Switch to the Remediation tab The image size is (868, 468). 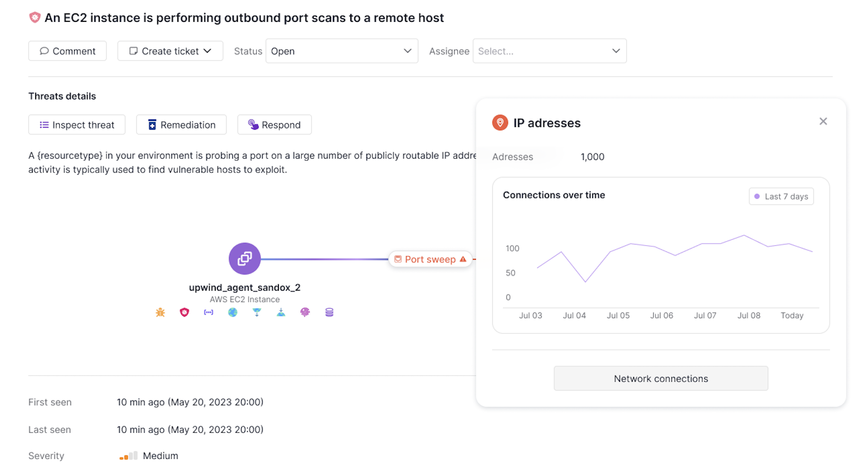tap(181, 125)
